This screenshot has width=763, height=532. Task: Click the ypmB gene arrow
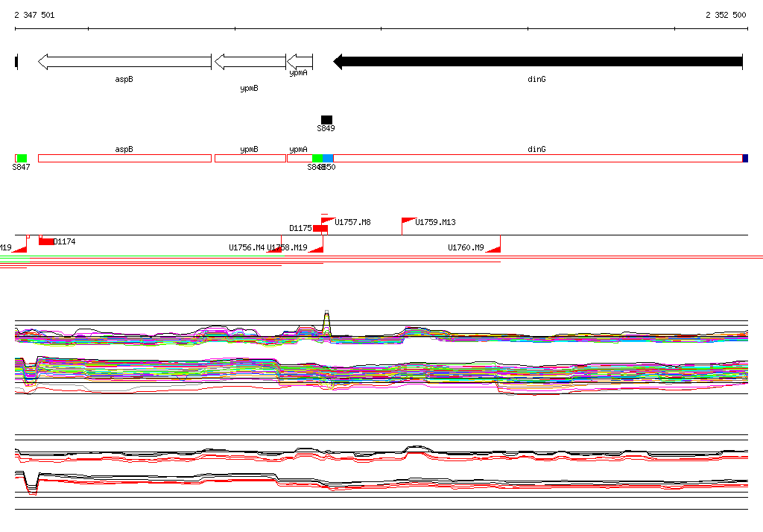coord(250,62)
